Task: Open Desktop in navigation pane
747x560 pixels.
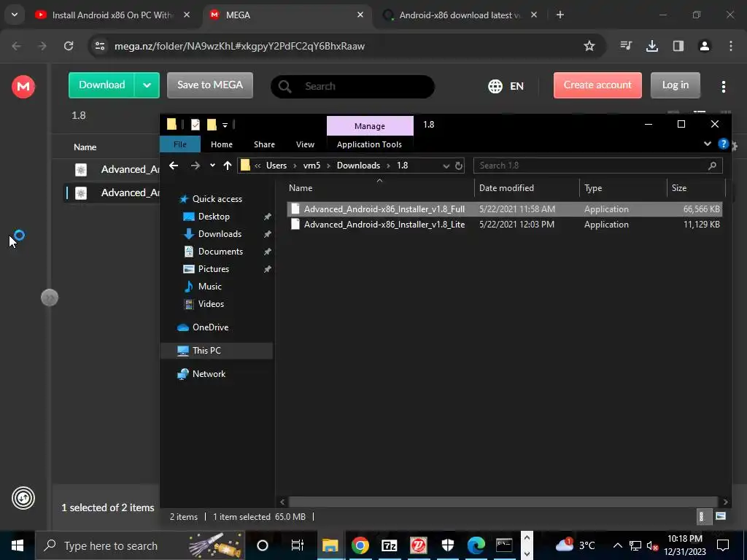Action: point(214,217)
